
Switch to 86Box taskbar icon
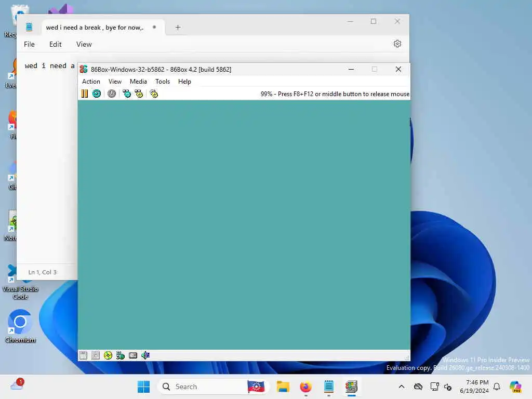click(x=352, y=387)
